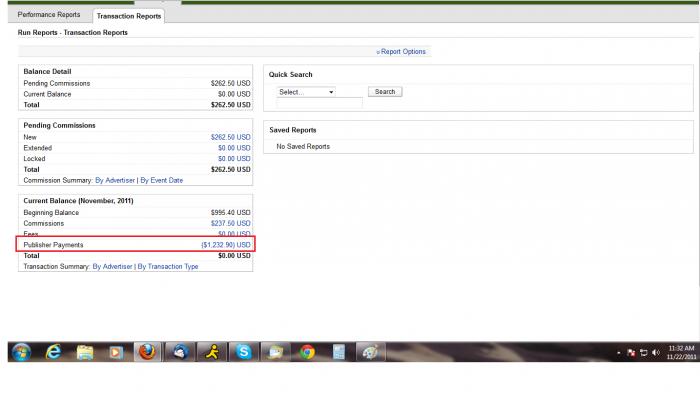Click the Quick Search text field
Image resolution: width=700 pixels, height=394 pixels.
[319, 103]
